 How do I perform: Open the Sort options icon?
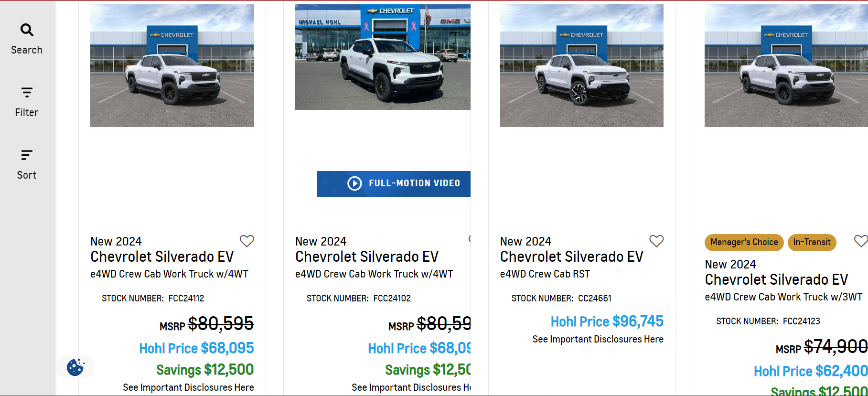tap(27, 155)
